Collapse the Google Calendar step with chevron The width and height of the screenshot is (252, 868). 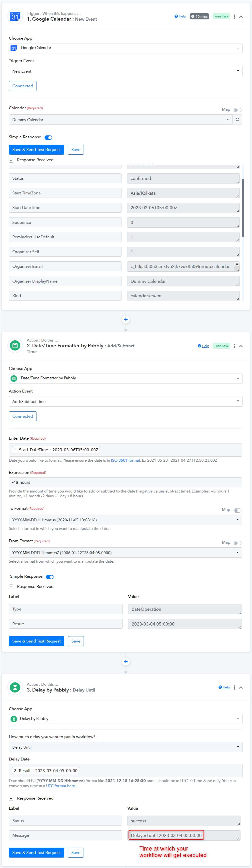(x=241, y=17)
